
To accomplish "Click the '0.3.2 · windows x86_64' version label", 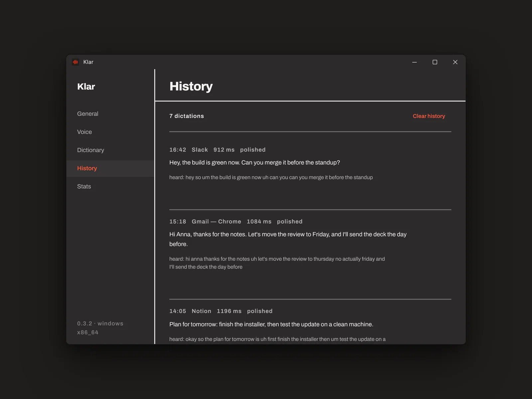I will 100,328.
